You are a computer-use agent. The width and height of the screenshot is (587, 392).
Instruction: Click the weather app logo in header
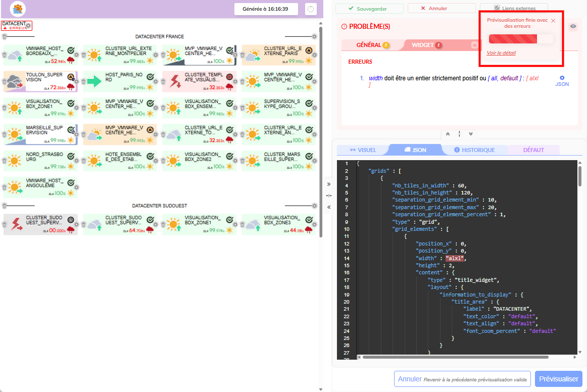point(18,9)
